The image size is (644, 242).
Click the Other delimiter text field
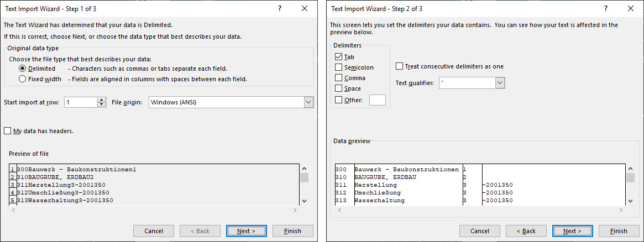pyautogui.click(x=377, y=100)
